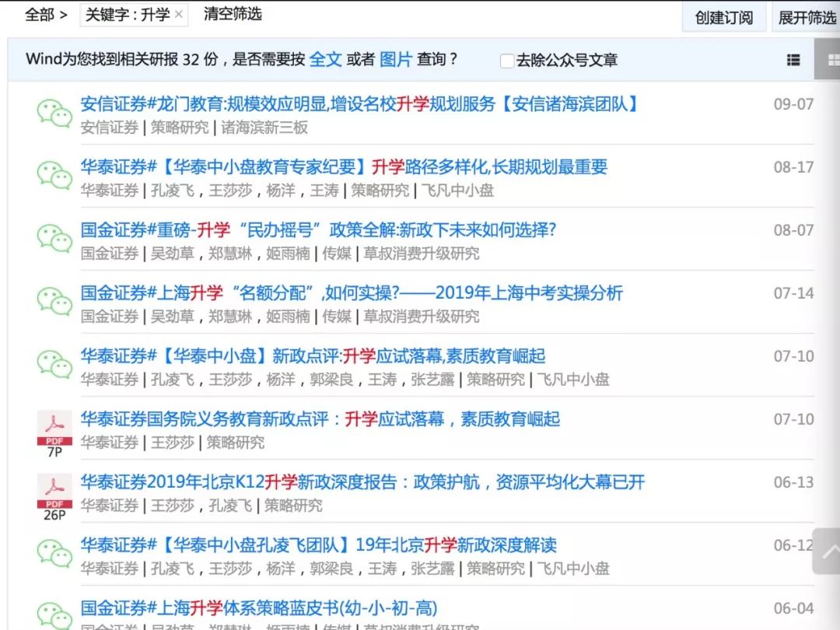Click author 孔凌飞 under 北京K12升学新政 report

[230, 506]
